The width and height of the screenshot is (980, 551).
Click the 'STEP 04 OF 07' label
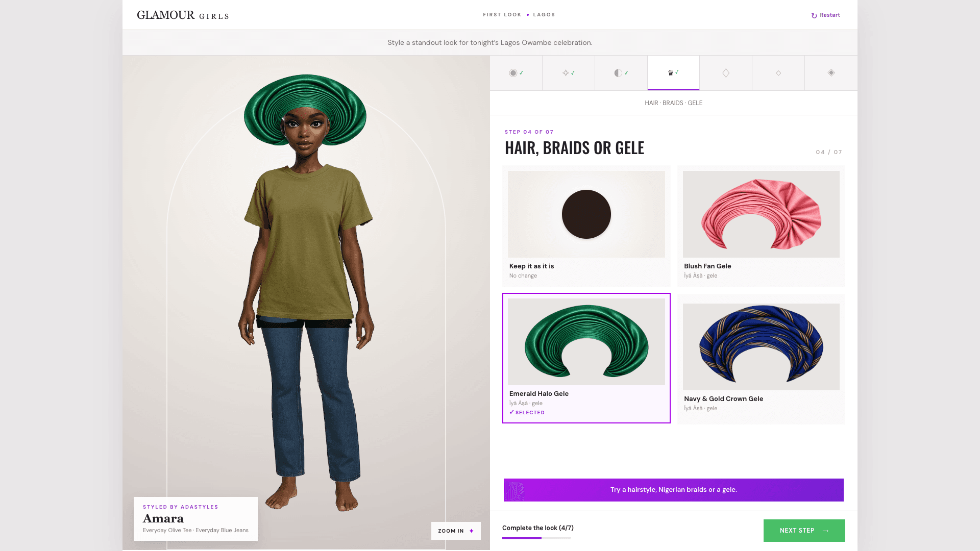click(x=529, y=132)
